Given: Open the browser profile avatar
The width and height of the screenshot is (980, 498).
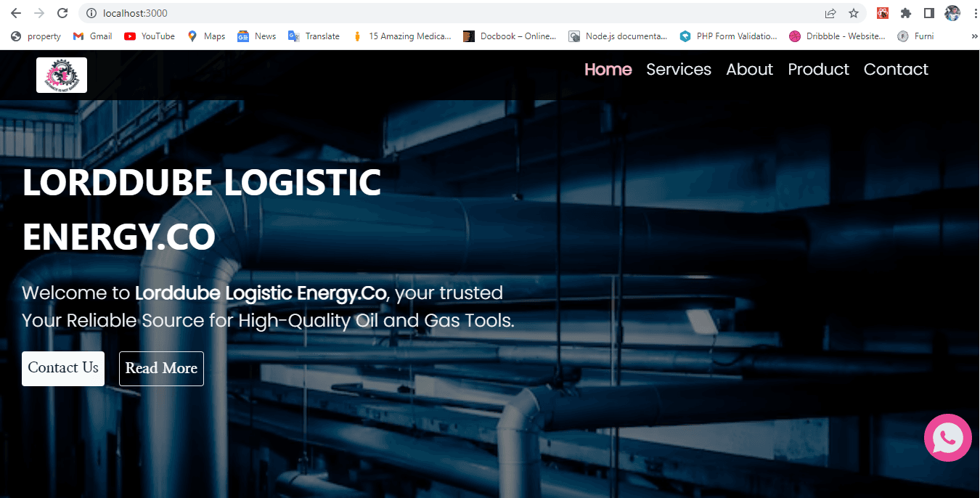Looking at the screenshot, I should coord(952,12).
